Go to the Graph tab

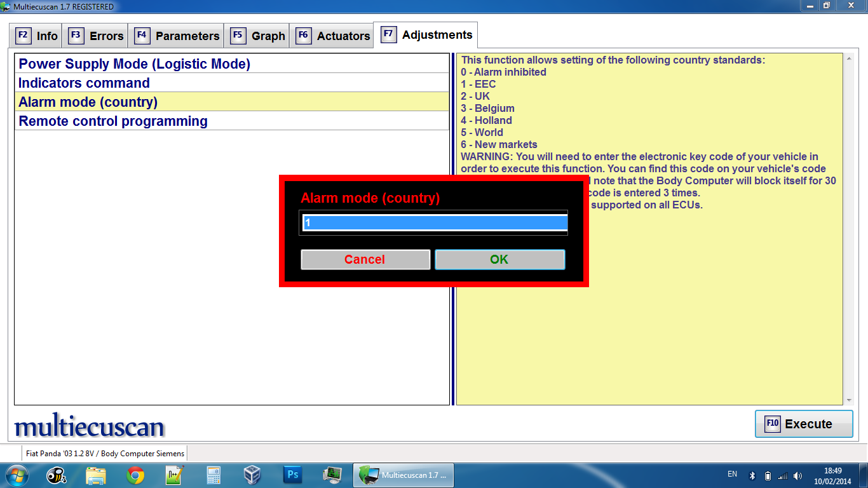point(257,36)
